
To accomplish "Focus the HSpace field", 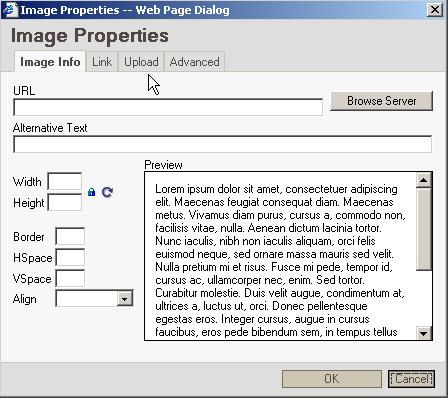I will click(70, 257).
